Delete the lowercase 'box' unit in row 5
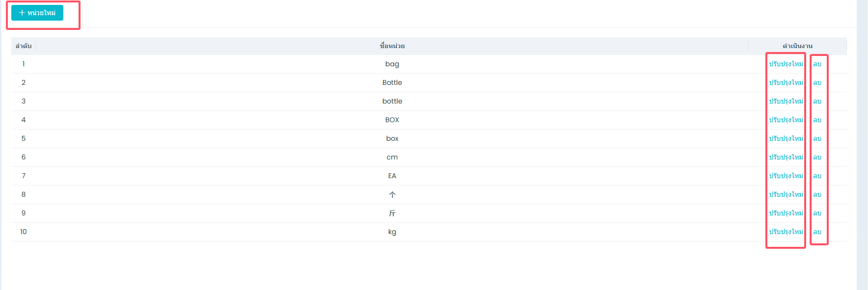The height and width of the screenshot is (290, 868). (x=817, y=138)
